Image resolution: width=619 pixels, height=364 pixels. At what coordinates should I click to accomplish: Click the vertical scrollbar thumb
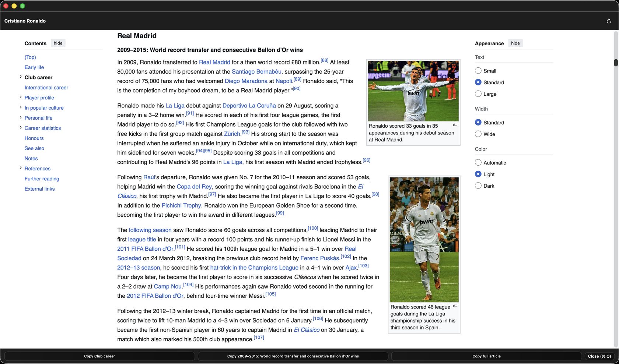616,63
